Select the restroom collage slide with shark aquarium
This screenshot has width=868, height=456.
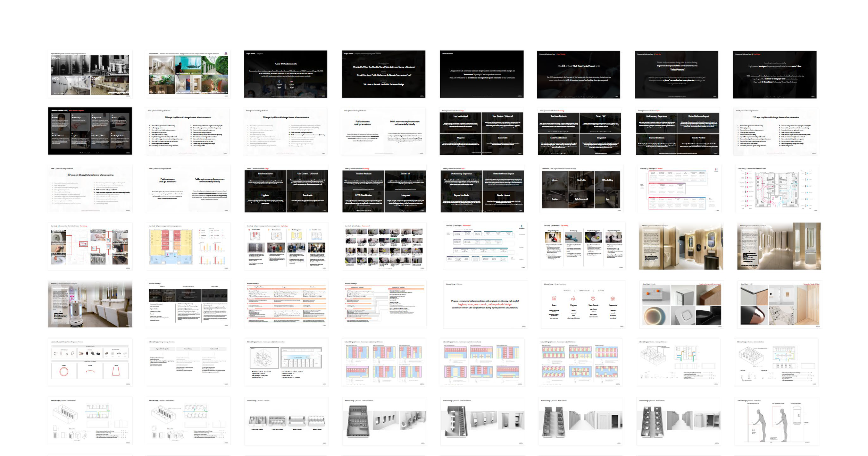pos(188,74)
